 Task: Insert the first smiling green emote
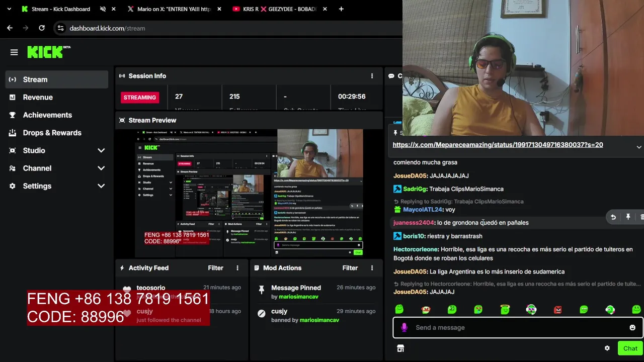click(399, 309)
